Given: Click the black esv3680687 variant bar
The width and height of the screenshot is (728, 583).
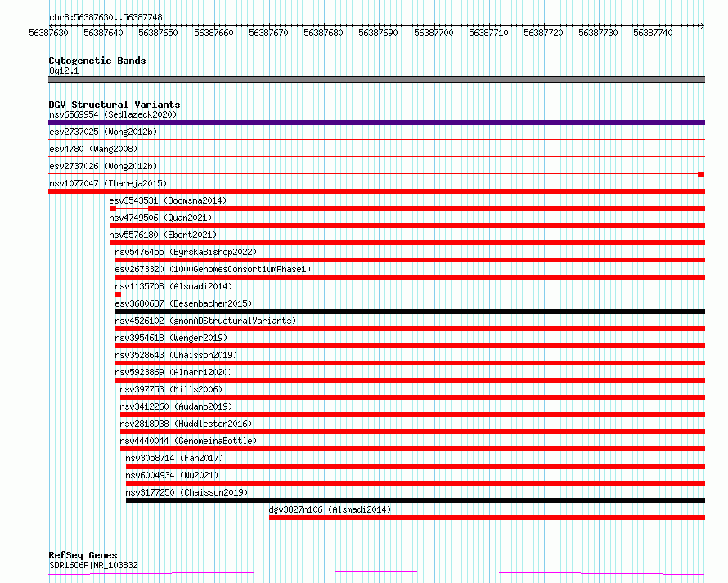Looking at the screenshot, I should [x=410, y=312].
